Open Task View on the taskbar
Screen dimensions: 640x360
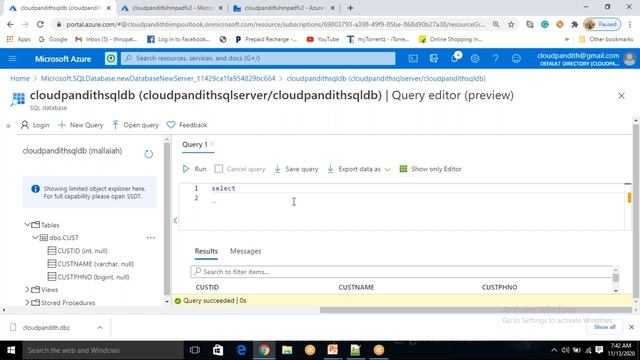click(195, 350)
